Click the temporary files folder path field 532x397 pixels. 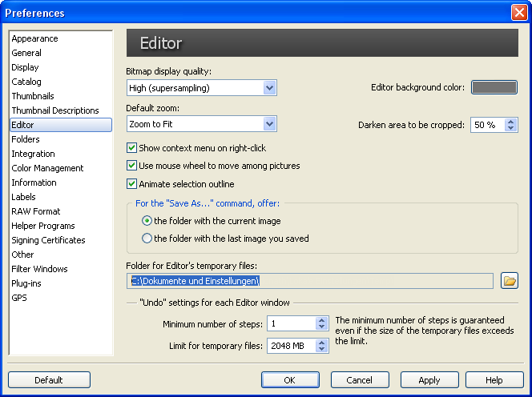(310, 280)
